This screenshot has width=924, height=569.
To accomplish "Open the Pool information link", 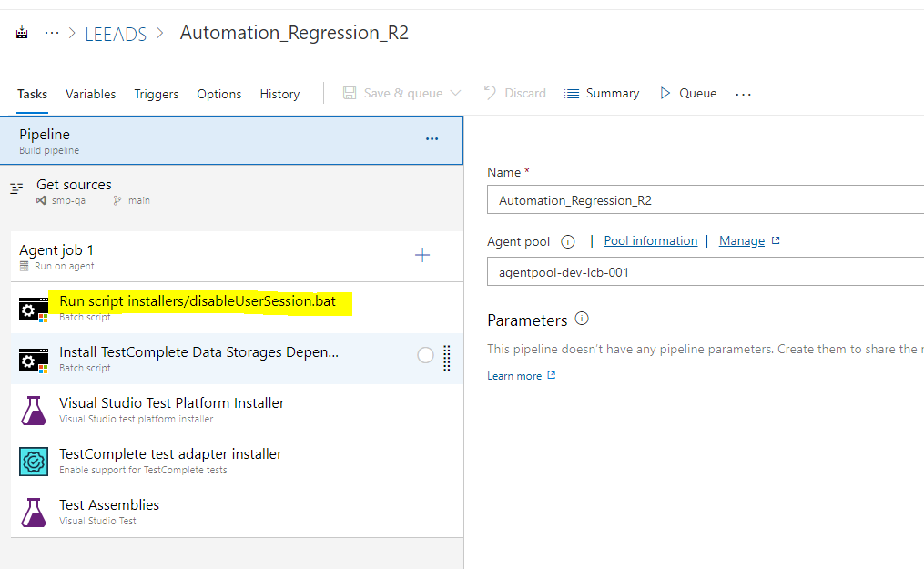I will coord(650,241).
